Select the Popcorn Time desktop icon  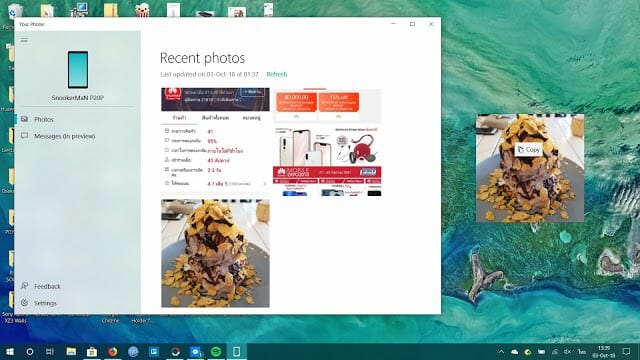pyautogui.click(x=142, y=10)
